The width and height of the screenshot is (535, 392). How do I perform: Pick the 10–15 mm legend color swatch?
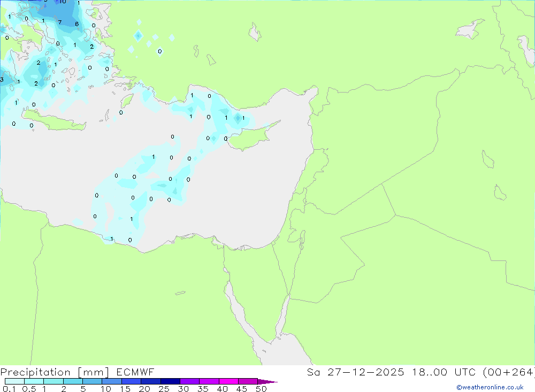pyautogui.click(x=112, y=381)
